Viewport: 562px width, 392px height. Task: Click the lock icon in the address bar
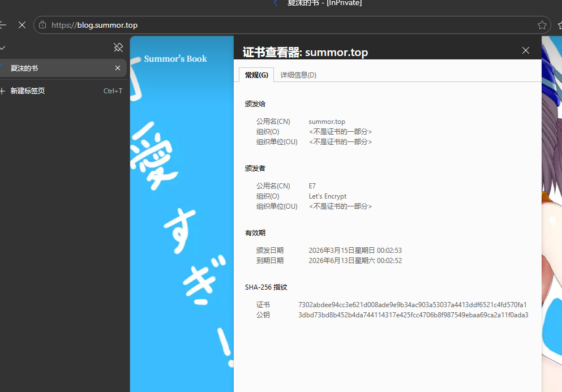tap(41, 25)
